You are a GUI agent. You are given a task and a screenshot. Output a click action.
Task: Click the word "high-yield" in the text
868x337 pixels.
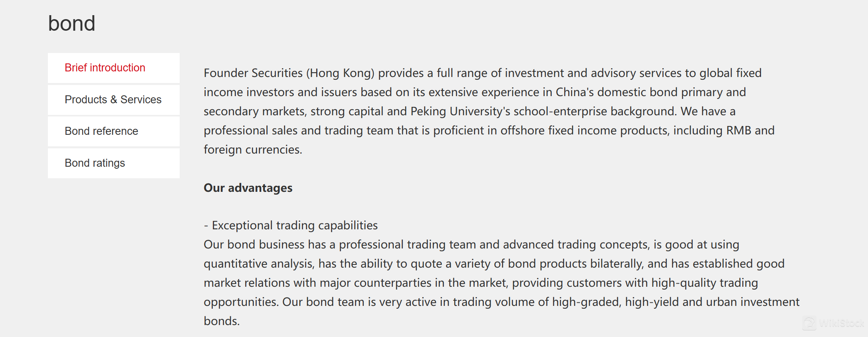point(652,302)
